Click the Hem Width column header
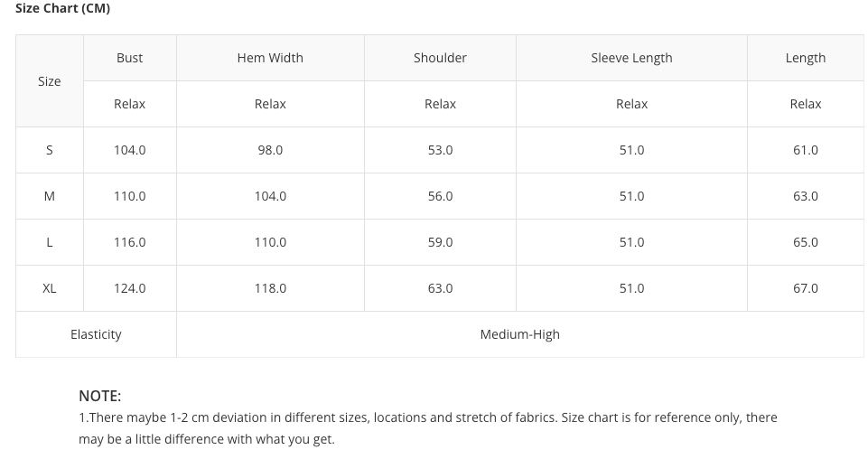Viewport: 868px width, 459px height. [270, 58]
